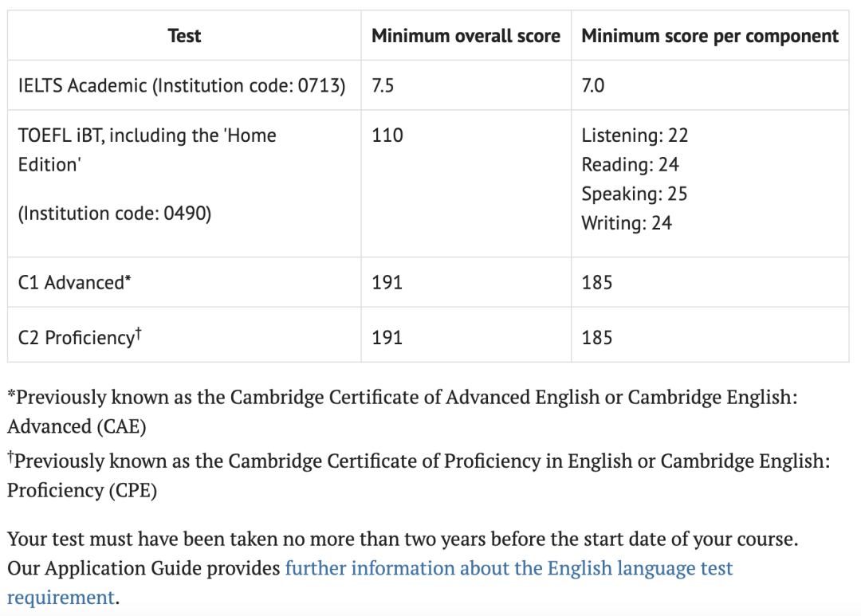Viewport: 861px width, 616px height.
Task: Click the TOEFL institution code 0490 text
Action: pos(115,213)
